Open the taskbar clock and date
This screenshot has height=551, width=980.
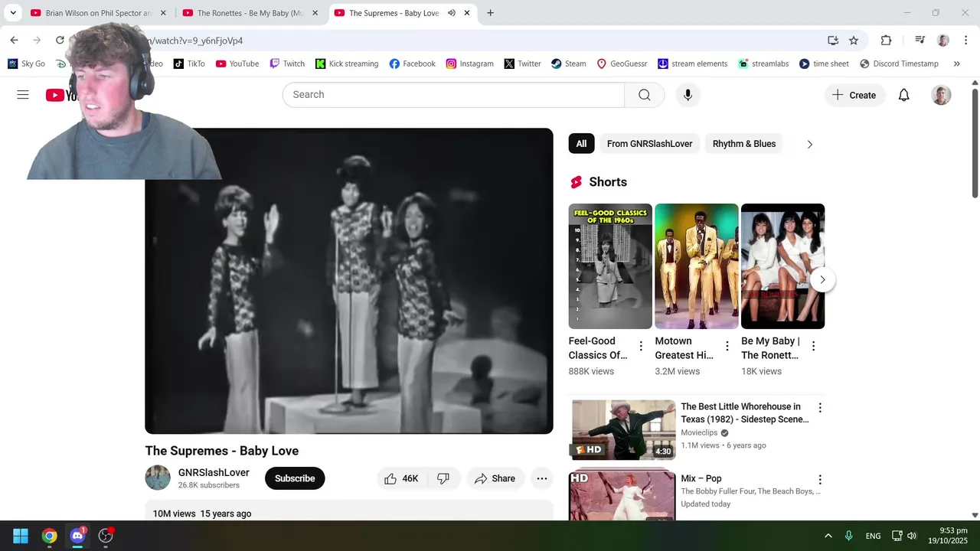click(x=948, y=536)
